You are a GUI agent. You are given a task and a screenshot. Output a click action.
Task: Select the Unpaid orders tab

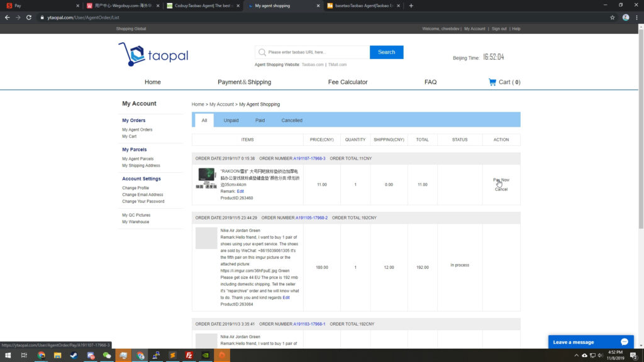pos(231,120)
